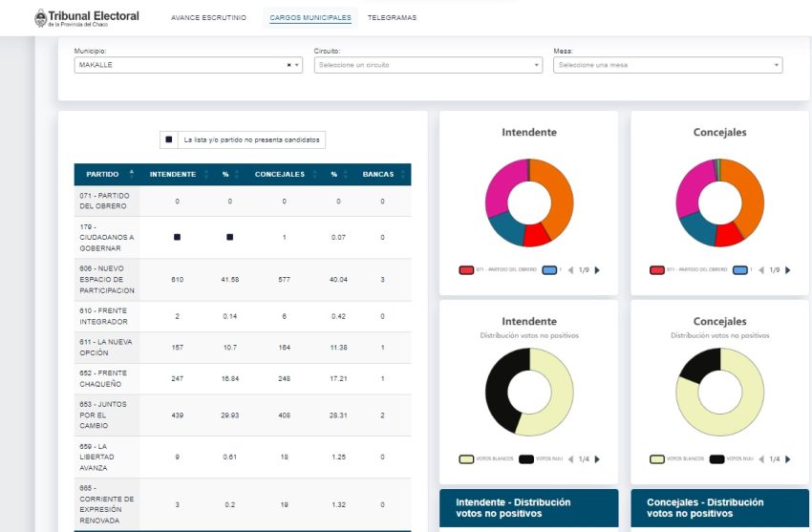The width and height of the screenshot is (812, 532).
Task: Advance legend page in Intendente votos no positivos
Action: click(x=598, y=459)
